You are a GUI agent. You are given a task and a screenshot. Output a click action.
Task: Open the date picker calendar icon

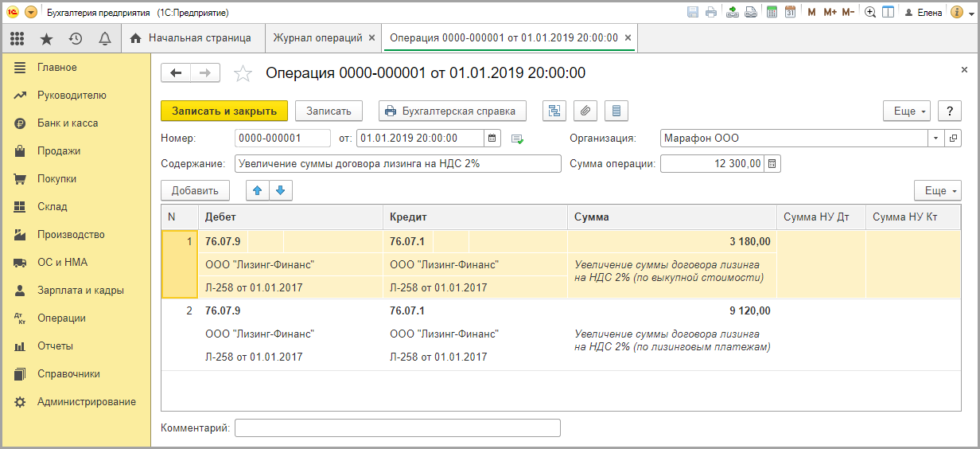coord(492,138)
